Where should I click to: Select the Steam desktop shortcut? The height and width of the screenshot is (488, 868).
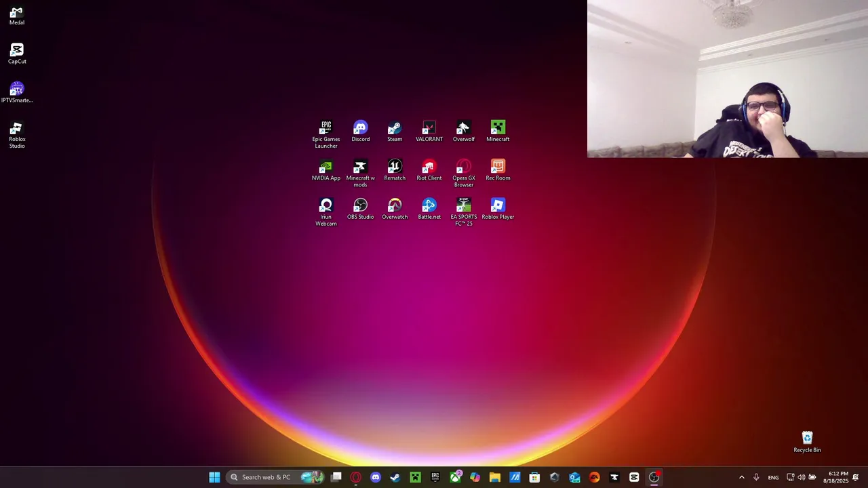[x=395, y=131]
